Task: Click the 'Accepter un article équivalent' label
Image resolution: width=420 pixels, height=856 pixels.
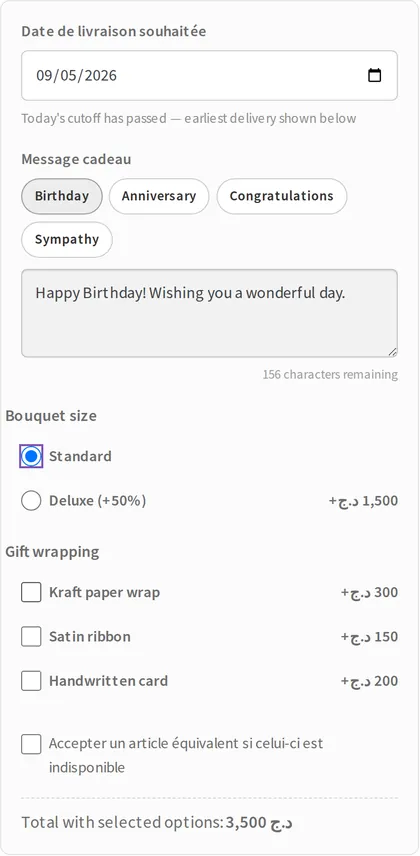Action: 186,756
